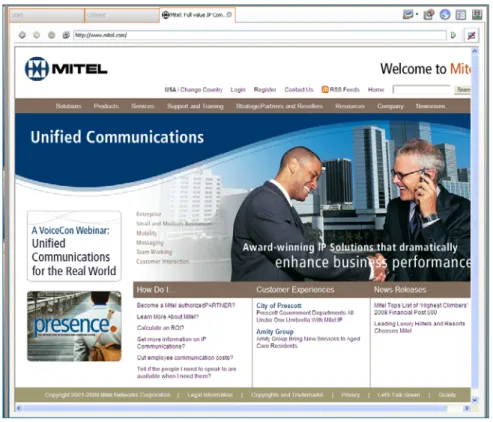Click Cut employee communication costs? link

(185, 358)
